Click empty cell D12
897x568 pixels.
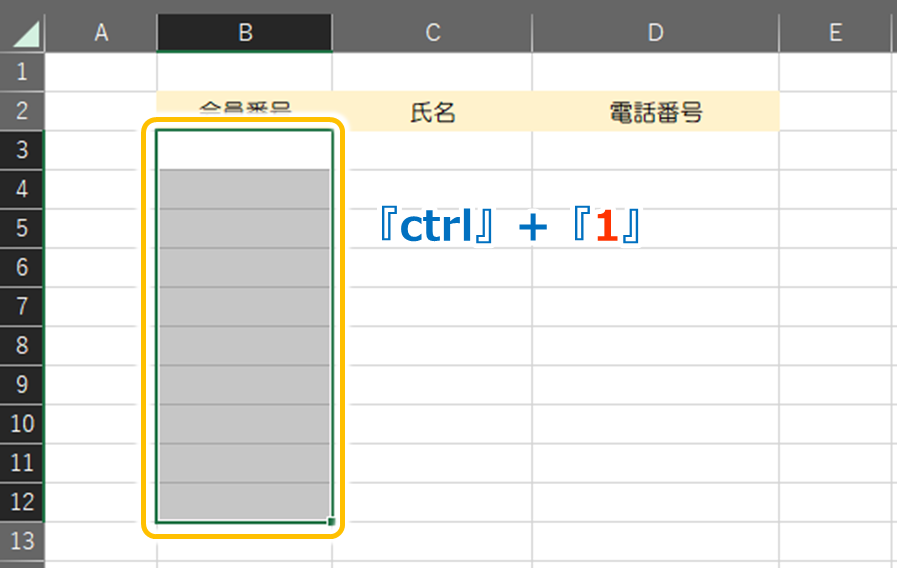(655, 502)
